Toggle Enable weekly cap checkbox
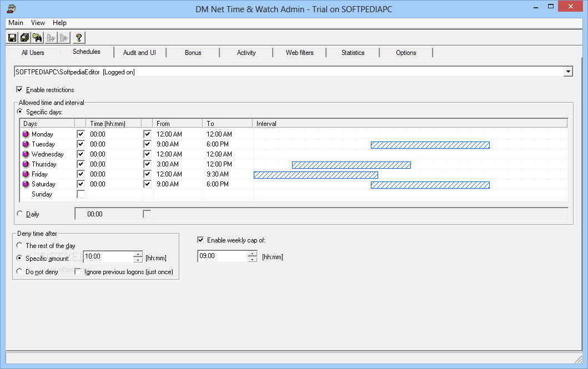 point(200,240)
